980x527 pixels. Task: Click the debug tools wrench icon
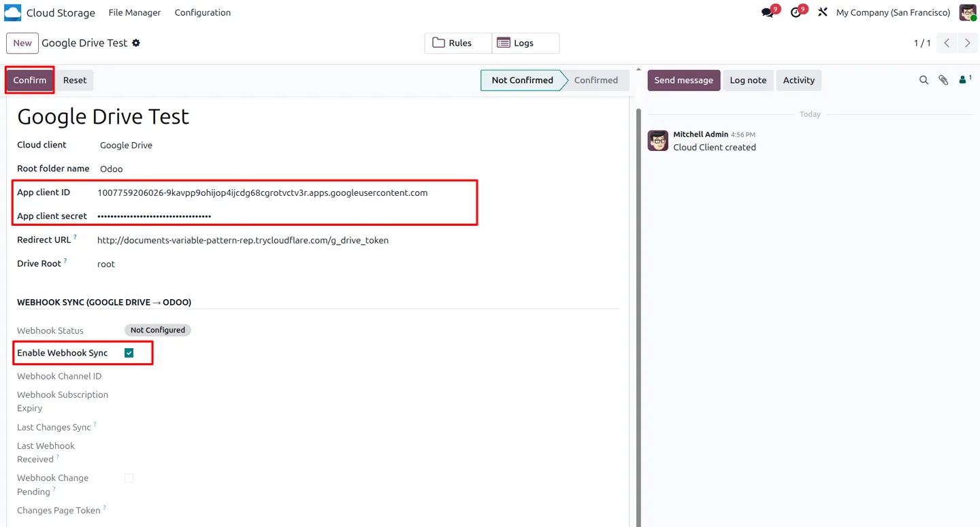tap(823, 13)
